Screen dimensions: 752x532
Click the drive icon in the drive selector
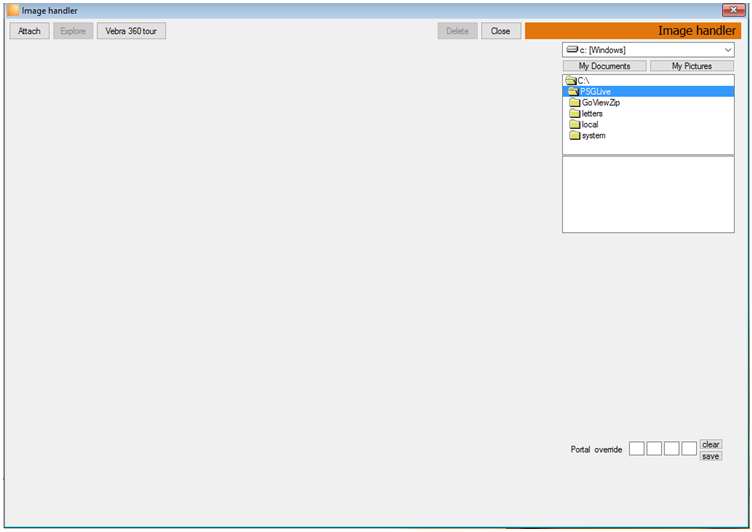click(572, 49)
